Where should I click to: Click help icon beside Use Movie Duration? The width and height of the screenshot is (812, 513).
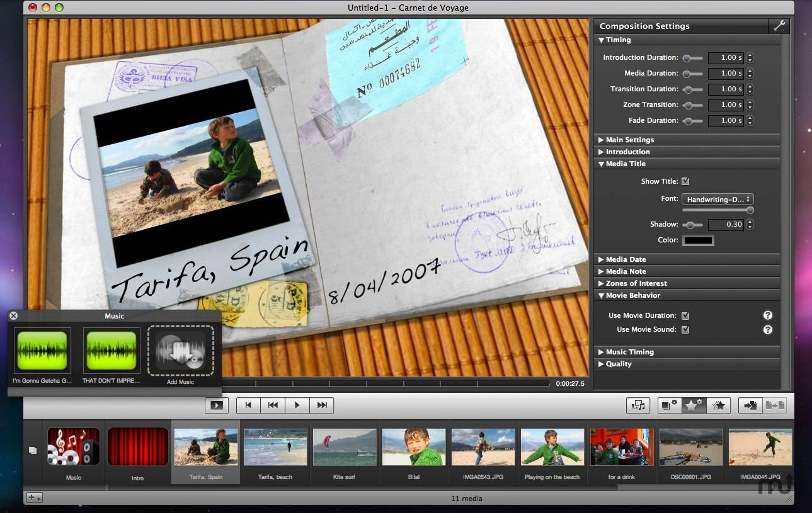(x=768, y=315)
